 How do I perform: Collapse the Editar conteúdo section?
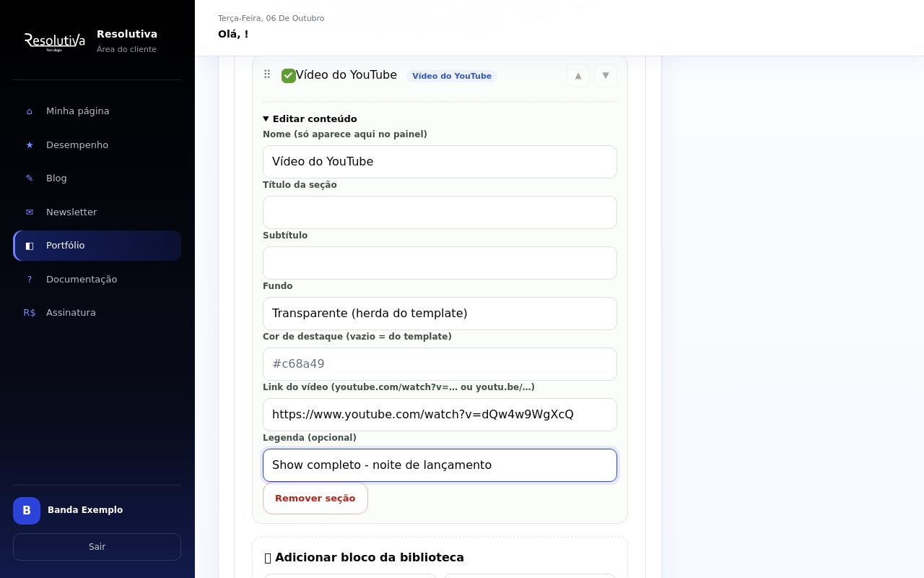coord(310,119)
